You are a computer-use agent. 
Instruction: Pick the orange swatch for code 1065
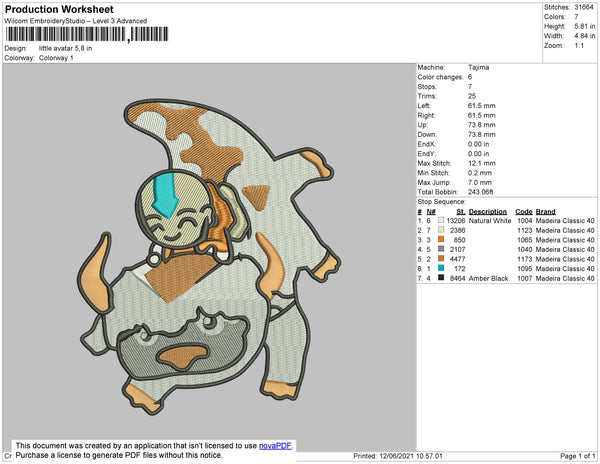(441, 239)
